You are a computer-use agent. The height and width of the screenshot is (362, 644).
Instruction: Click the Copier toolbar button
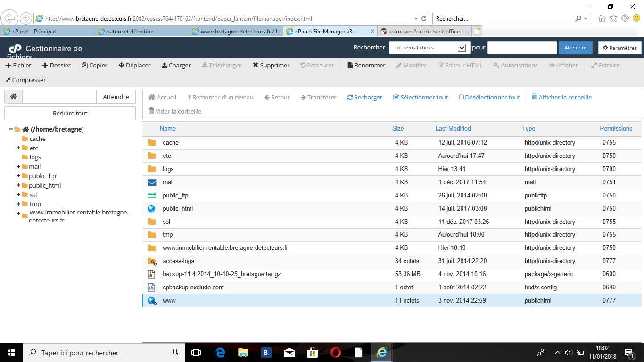click(x=94, y=65)
